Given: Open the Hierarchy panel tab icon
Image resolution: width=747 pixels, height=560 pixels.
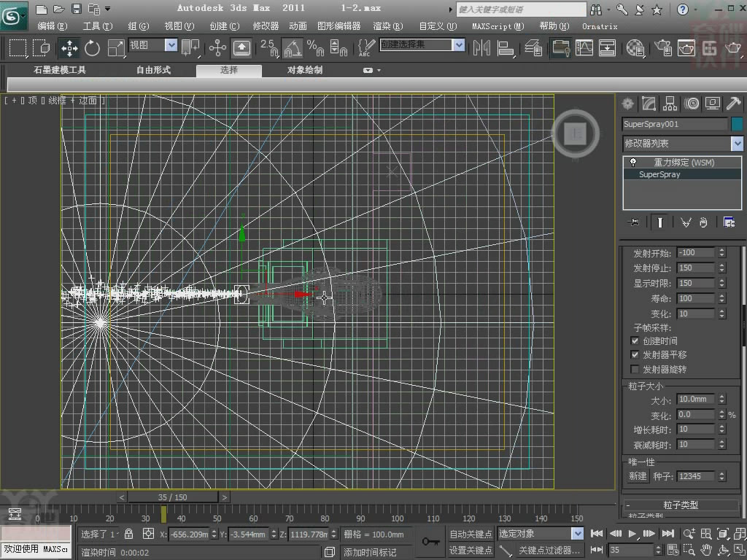Looking at the screenshot, I should pyautogui.click(x=670, y=104).
